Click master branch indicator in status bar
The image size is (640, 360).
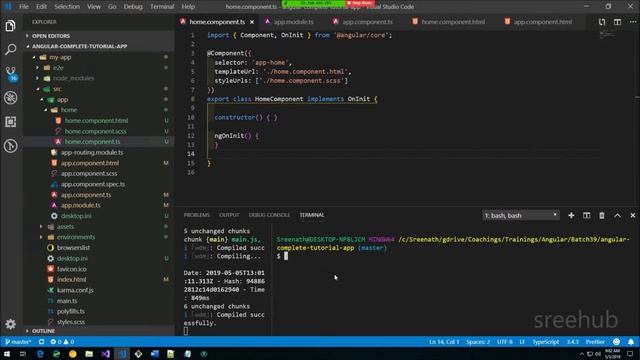point(18,342)
